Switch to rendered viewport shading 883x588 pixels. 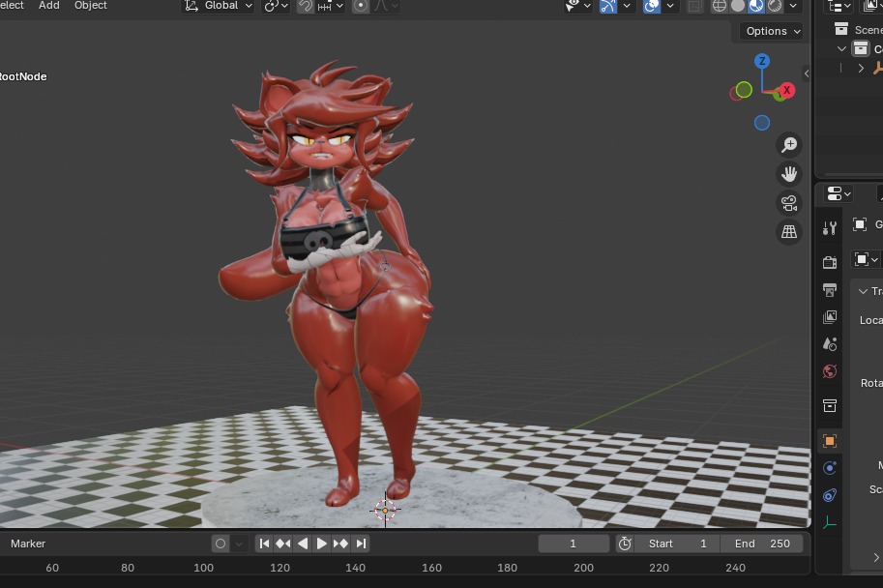(x=775, y=6)
